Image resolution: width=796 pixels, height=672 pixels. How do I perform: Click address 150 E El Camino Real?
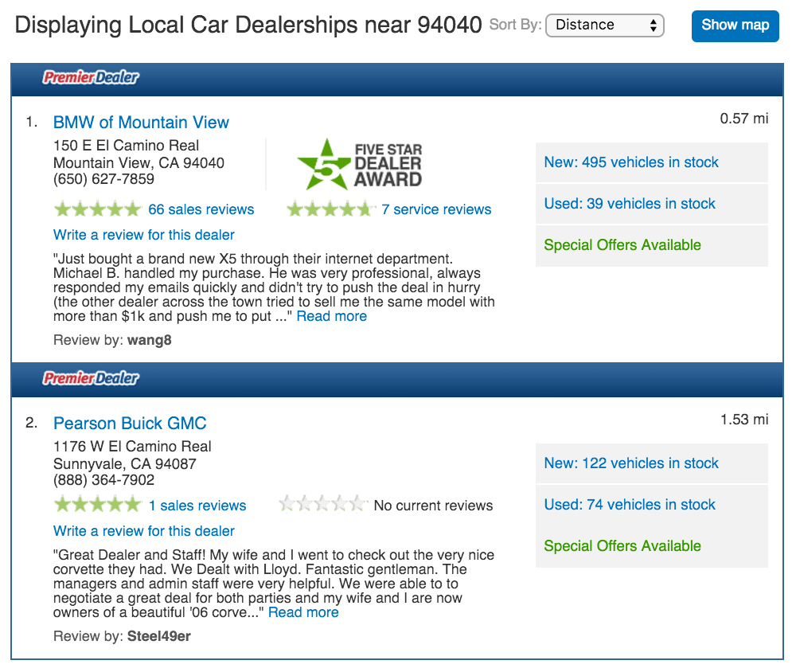tap(126, 145)
